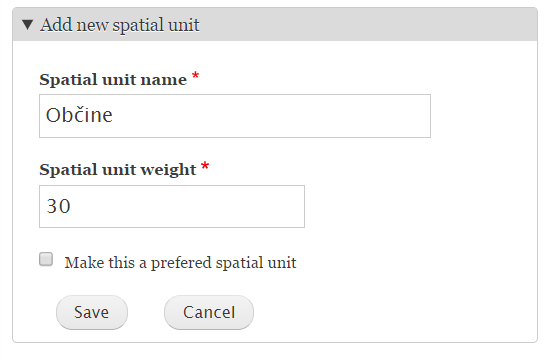The width and height of the screenshot is (547, 360).
Task: Cancel adding the spatial unit
Action: point(209,312)
